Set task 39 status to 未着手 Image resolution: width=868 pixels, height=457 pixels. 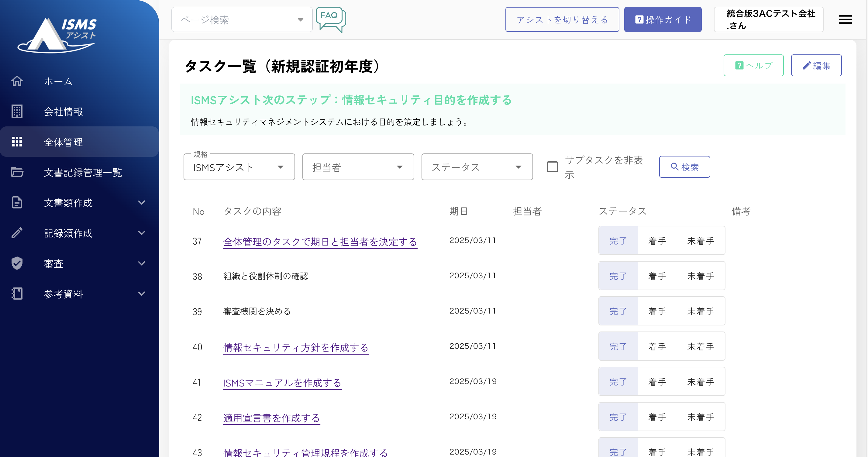[700, 311]
